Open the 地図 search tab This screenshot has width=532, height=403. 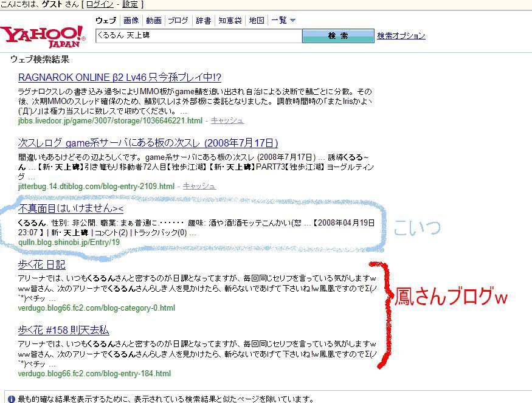pyautogui.click(x=257, y=21)
